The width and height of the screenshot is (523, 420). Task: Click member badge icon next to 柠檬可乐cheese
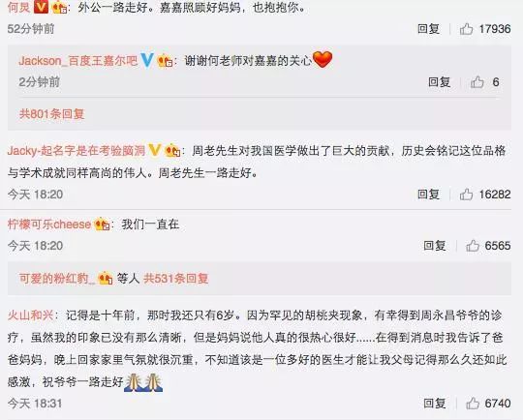pyautogui.click(x=102, y=225)
